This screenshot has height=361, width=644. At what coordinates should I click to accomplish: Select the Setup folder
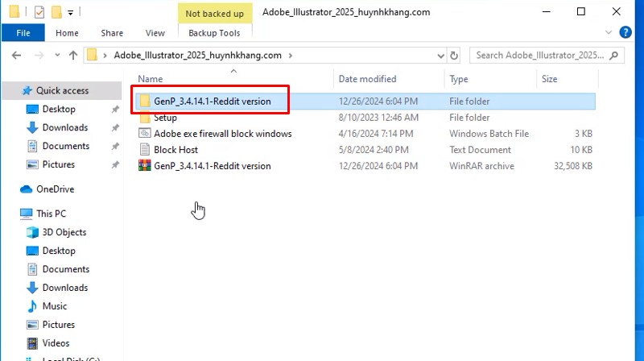pos(165,118)
